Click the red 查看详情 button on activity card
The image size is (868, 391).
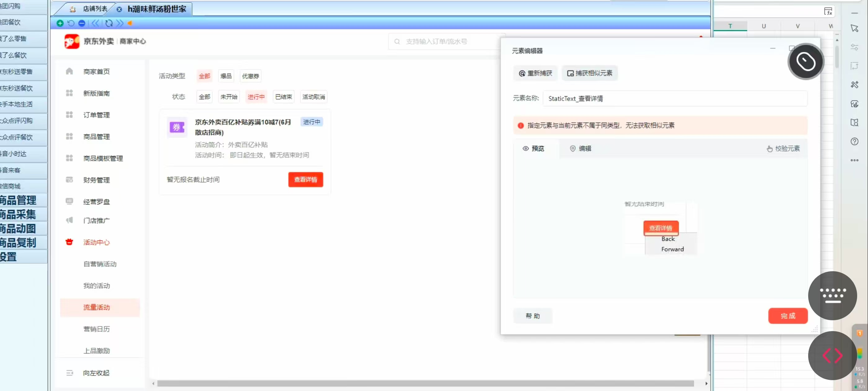click(305, 179)
